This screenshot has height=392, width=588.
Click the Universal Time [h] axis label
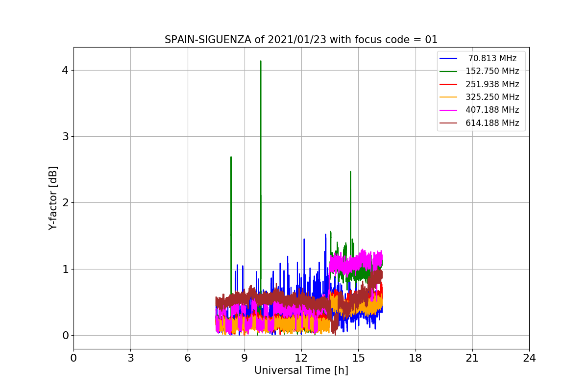[x=301, y=371]
